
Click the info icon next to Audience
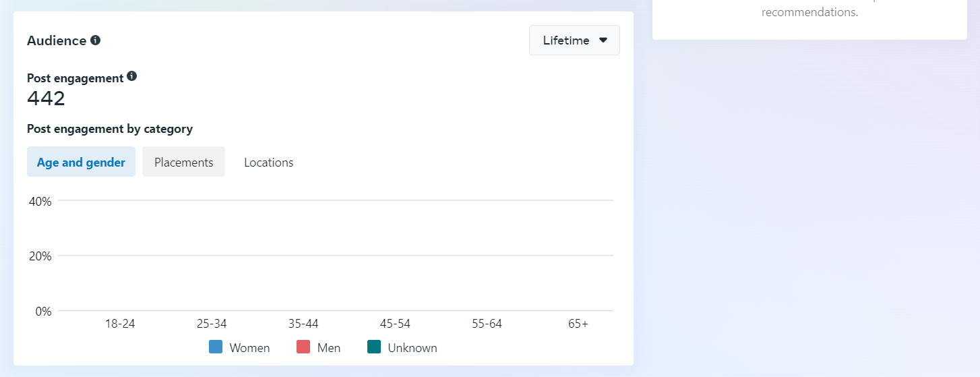96,40
